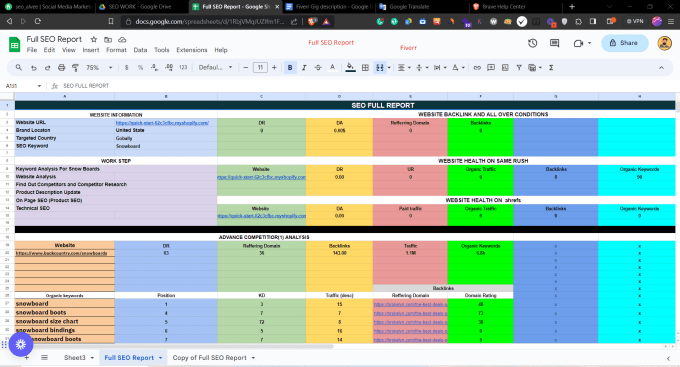
Task: Redo the last undone action
Action: pyautogui.click(x=47, y=68)
